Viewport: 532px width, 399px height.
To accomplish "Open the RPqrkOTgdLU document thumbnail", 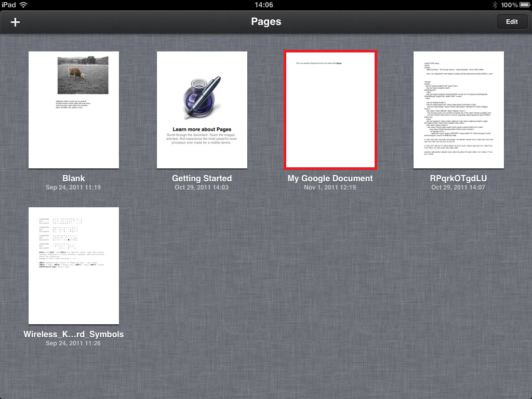I will [x=458, y=110].
